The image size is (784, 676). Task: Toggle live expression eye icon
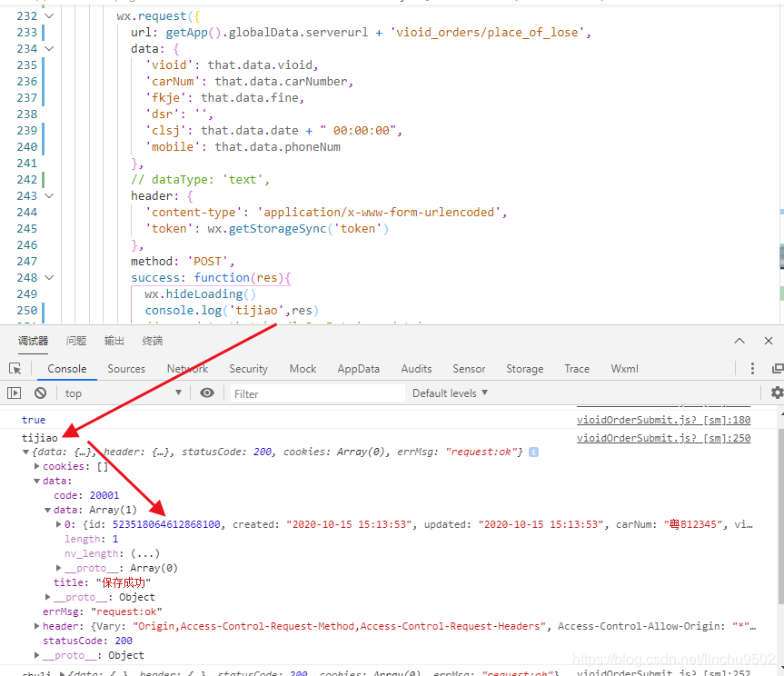[207, 393]
